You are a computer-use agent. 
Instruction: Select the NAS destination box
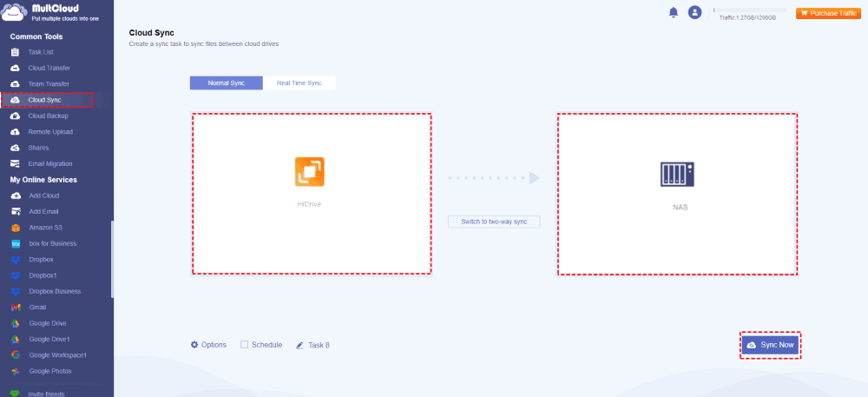coord(677,194)
